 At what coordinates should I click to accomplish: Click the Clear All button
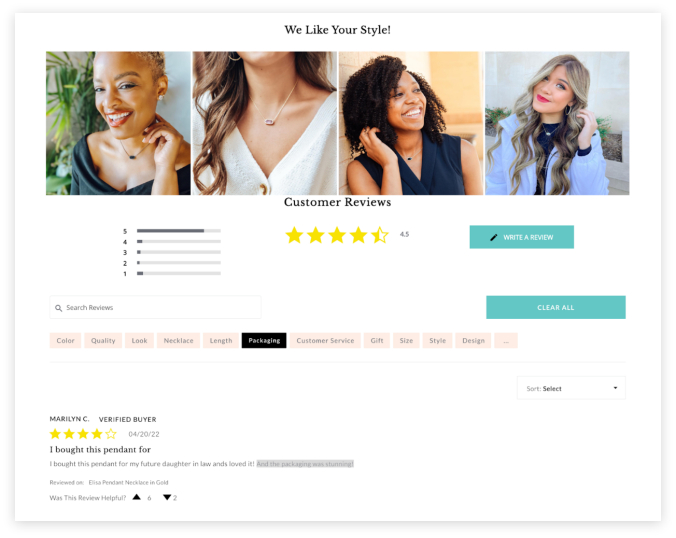tap(556, 307)
